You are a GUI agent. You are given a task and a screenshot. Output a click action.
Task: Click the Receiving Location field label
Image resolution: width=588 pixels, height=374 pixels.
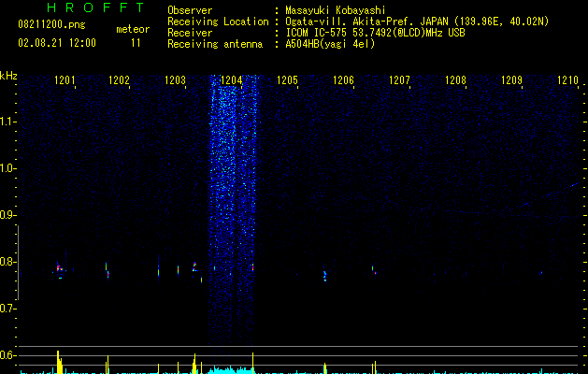[x=218, y=22]
